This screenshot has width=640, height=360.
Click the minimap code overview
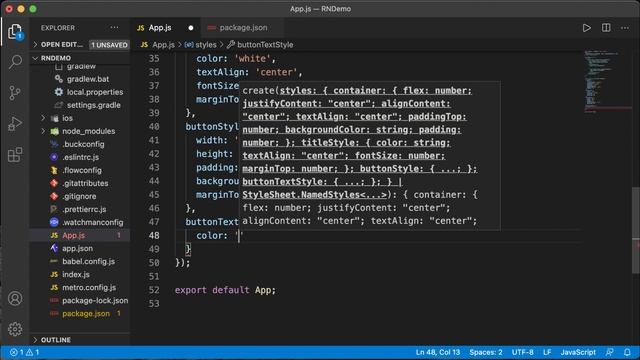(607, 82)
